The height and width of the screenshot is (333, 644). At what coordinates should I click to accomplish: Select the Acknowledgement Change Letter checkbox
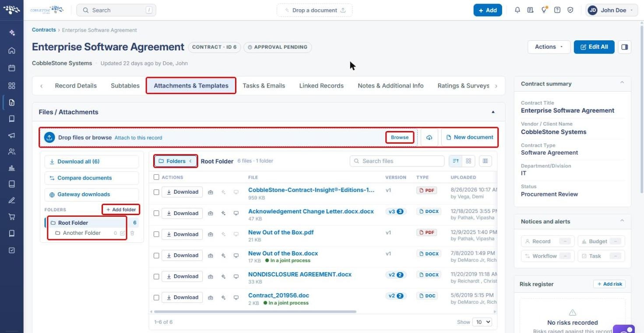coord(156,213)
